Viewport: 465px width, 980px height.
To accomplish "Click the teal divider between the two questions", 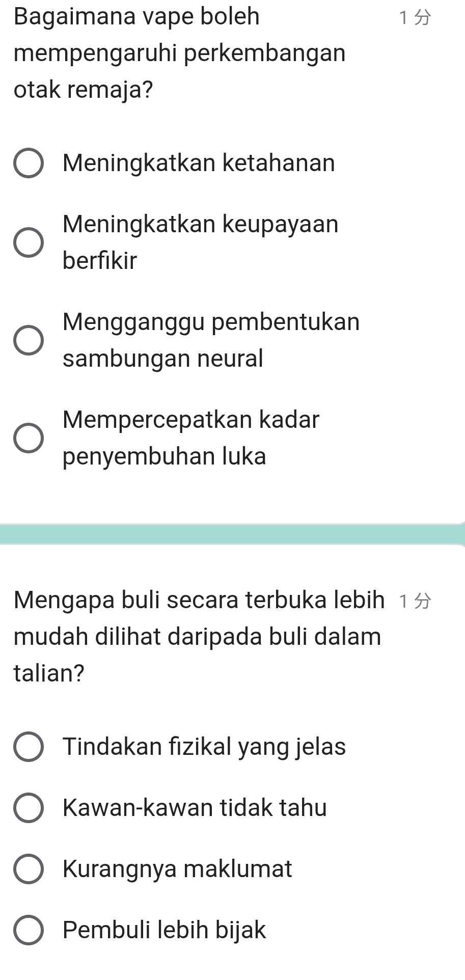I will [x=232, y=534].
